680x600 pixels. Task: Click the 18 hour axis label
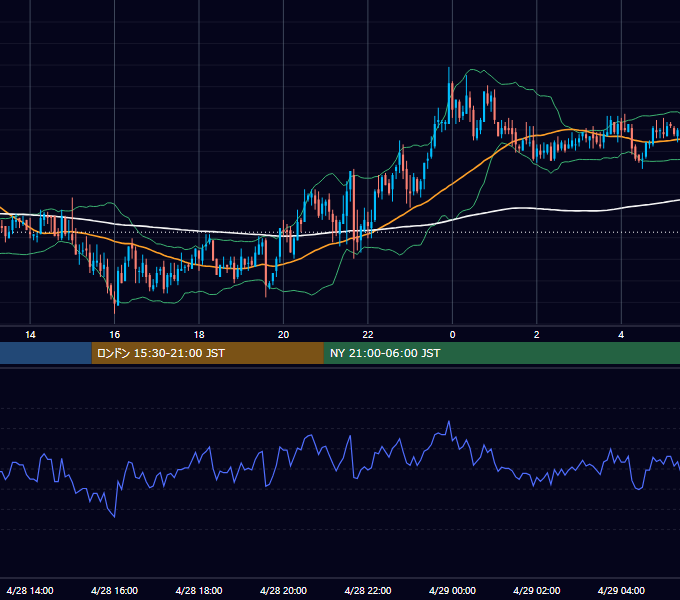199,335
